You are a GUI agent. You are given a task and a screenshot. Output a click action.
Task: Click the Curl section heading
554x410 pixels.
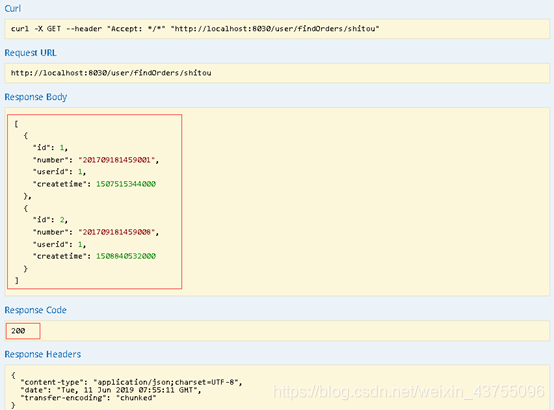click(12, 8)
